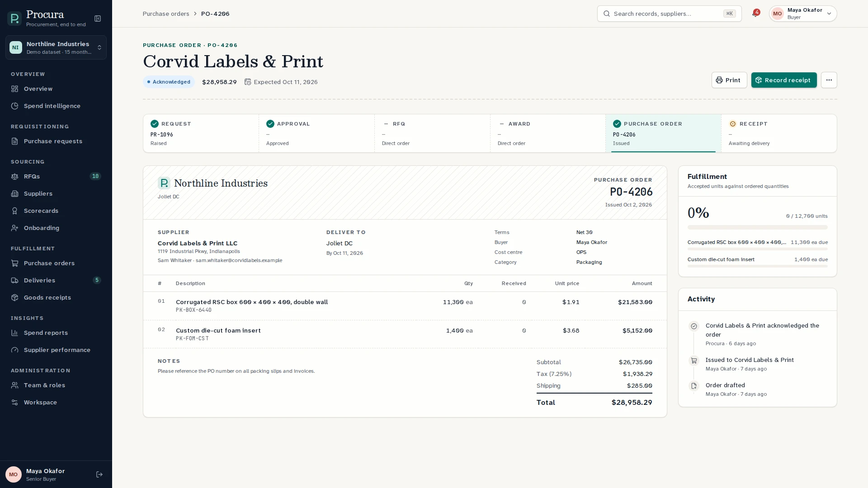This screenshot has height=488, width=868.
Task: Open Goods receipts in sidebar
Action: 56,298
